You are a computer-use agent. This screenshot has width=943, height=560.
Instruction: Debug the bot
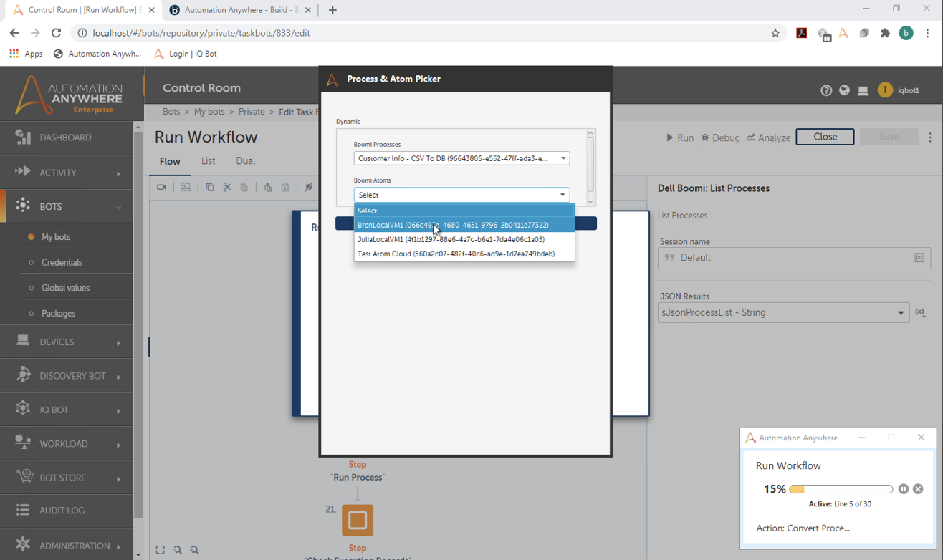pyautogui.click(x=720, y=137)
